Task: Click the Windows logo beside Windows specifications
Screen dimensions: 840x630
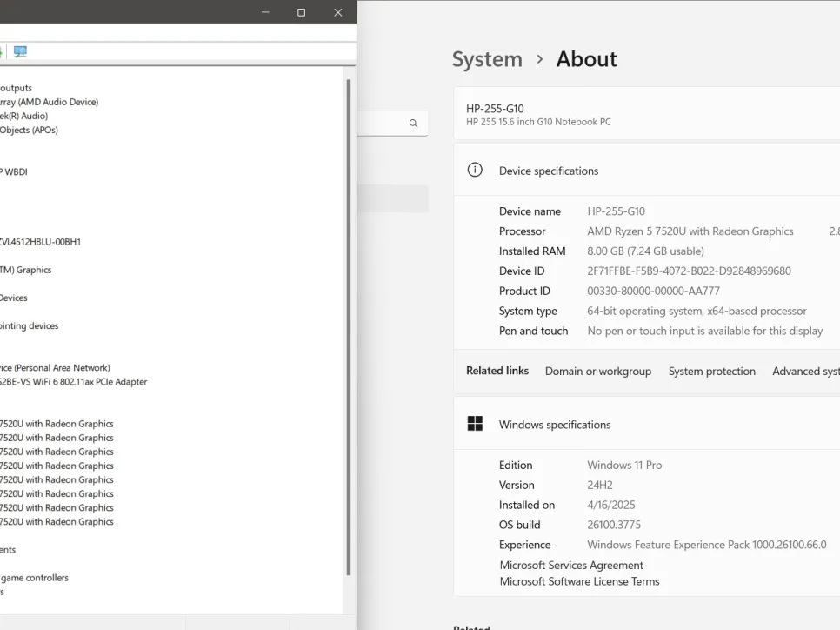Action: 475,424
